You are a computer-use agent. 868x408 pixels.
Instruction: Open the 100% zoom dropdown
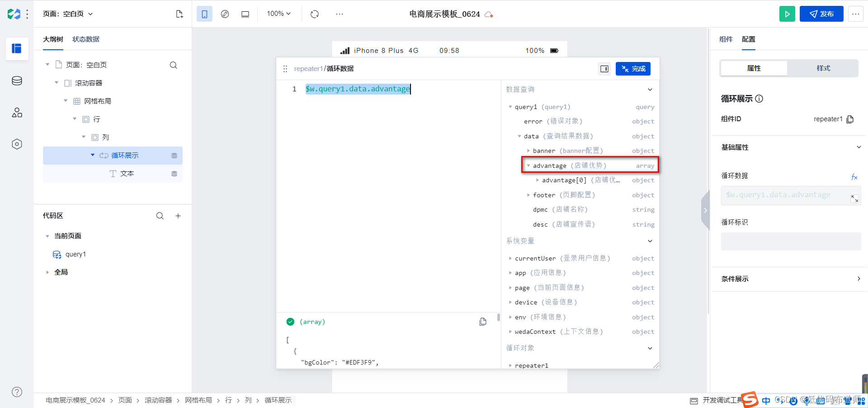click(x=278, y=14)
